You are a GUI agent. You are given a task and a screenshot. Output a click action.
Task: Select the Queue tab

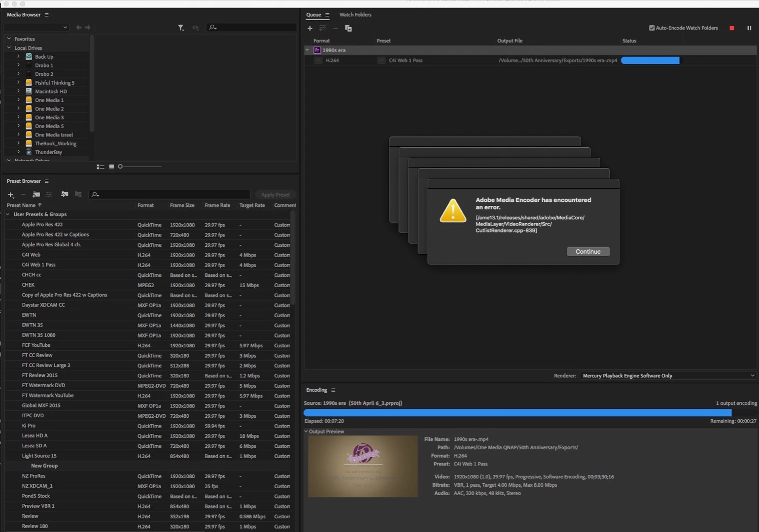(314, 15)
